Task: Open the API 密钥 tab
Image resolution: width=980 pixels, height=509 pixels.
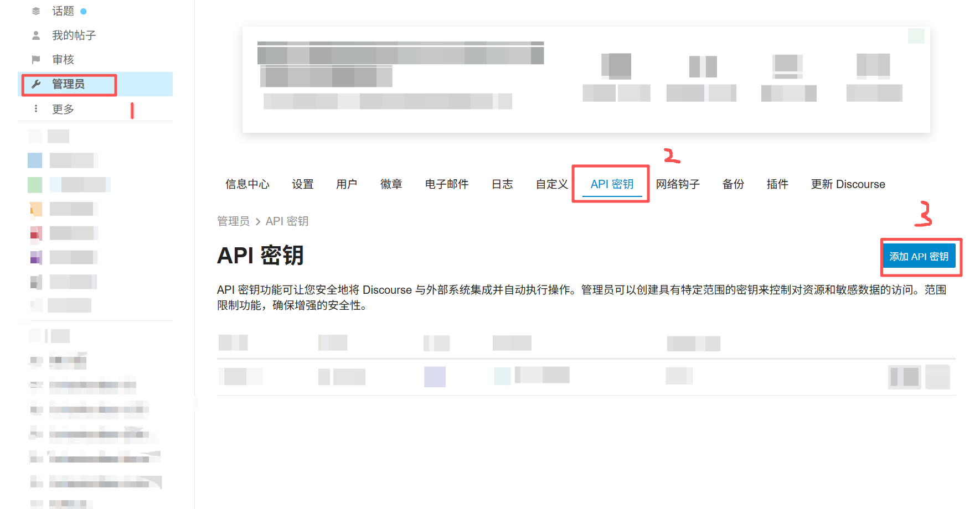Action: coord(612,184)
